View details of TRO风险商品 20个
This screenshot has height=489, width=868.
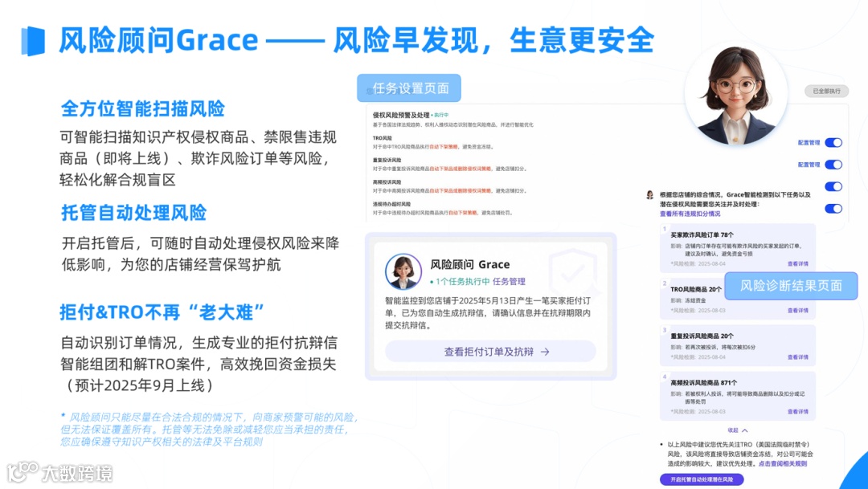click(x=798, y=310)
